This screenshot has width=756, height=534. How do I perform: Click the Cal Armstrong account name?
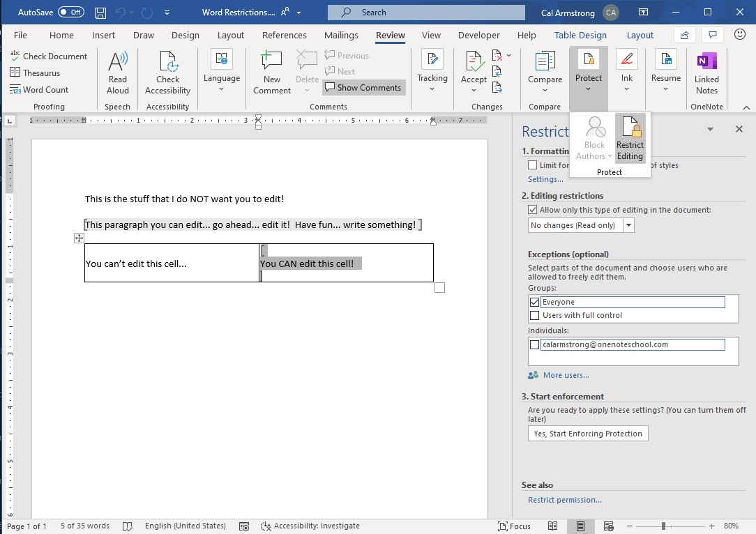point(568,13)
